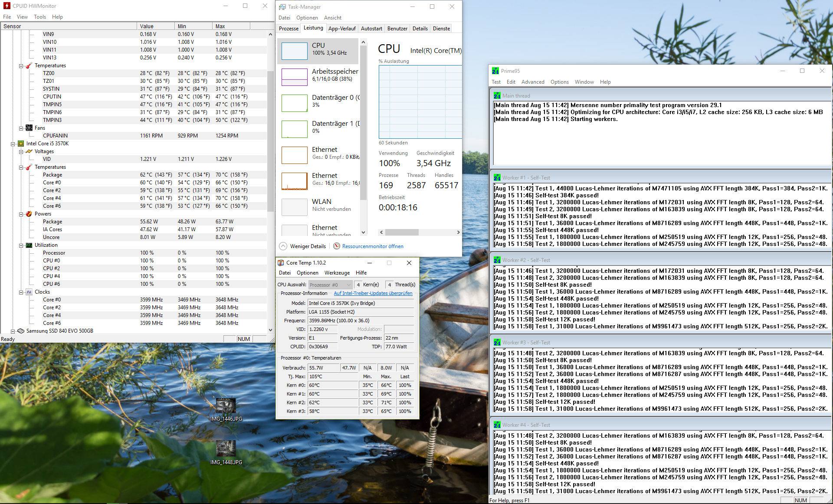Click the Datenträger 0 disk graph icon

click(294, 103)
